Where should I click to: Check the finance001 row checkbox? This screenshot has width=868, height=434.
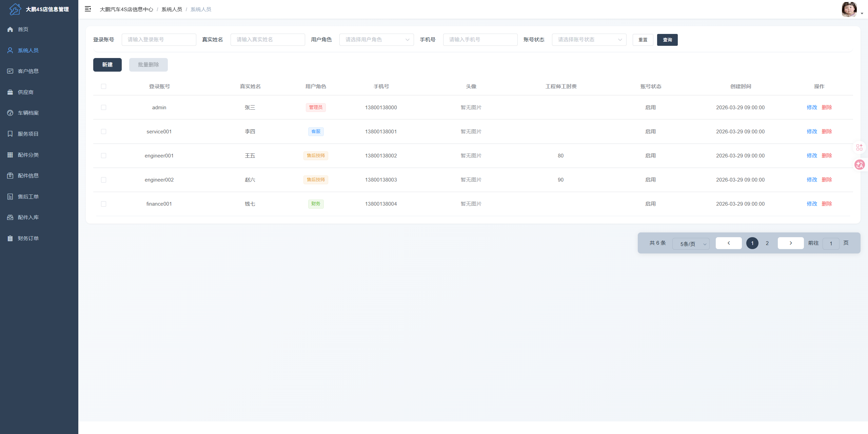(x=103, y=204)
